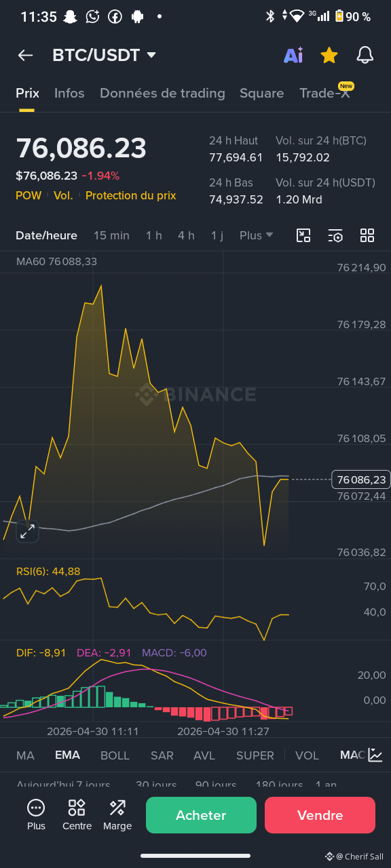Tap the RSI(6) indicator label
This screenshot has width=391, height=868.
[x=48, y=571]
